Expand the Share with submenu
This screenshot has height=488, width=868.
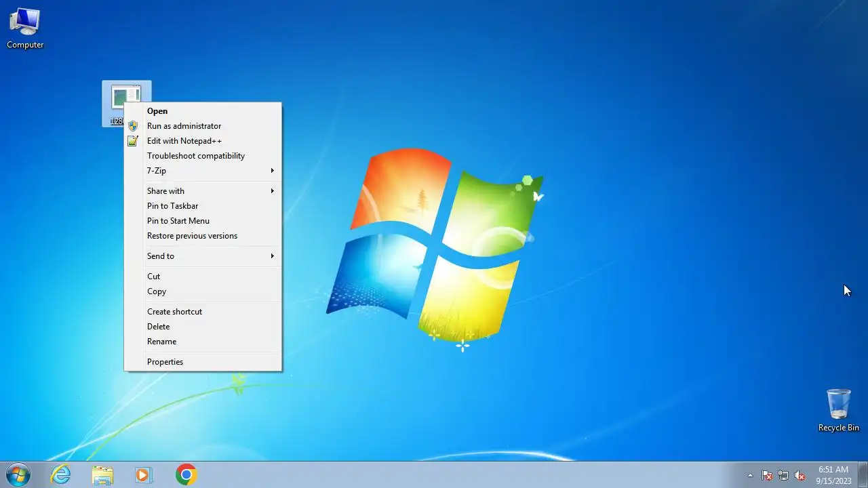pos(203,191)
